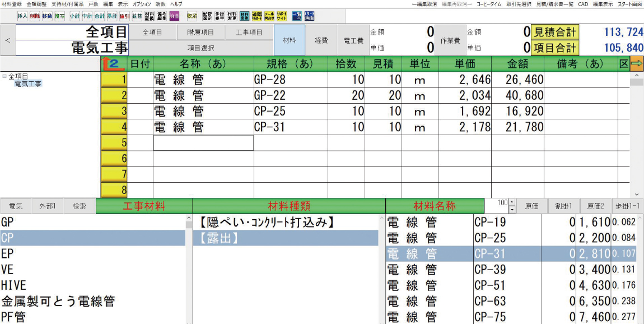The image size is (644, 324).
Task: Click the 電気 tab in the lower panel
Action: (x=15, y=206)
